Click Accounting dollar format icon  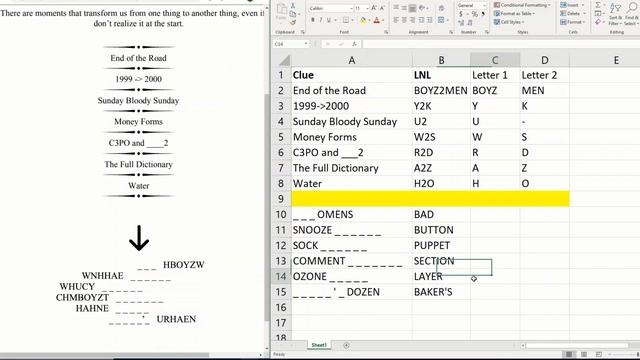462,14
